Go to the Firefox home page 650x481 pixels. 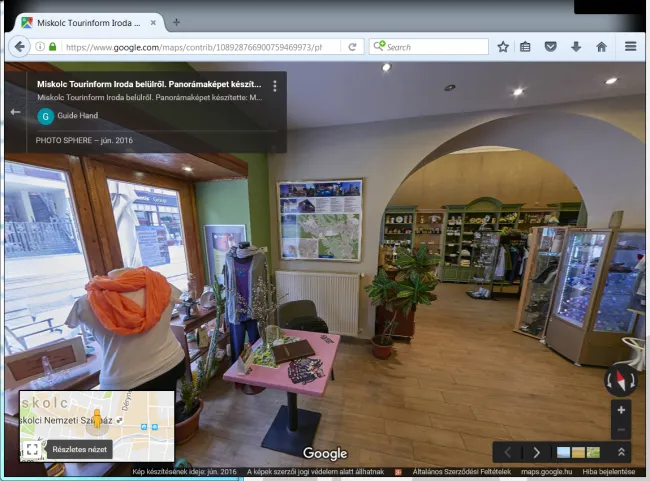pos(601,47)
